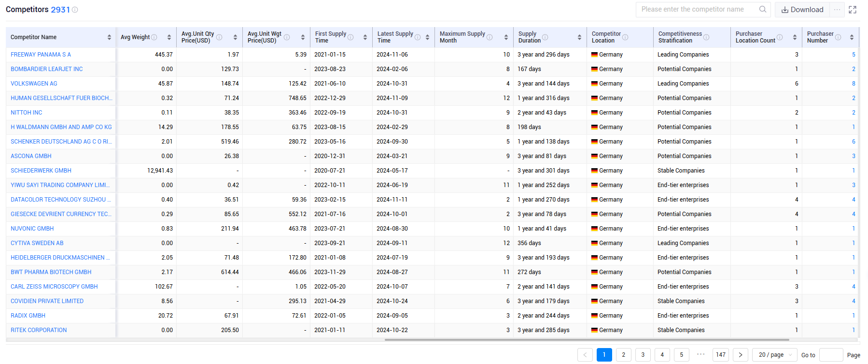Image resolution: width=868 pixels, height=364 pixels.
Task: Click the pagination ellipsis jump button
Action: (701, 354)
